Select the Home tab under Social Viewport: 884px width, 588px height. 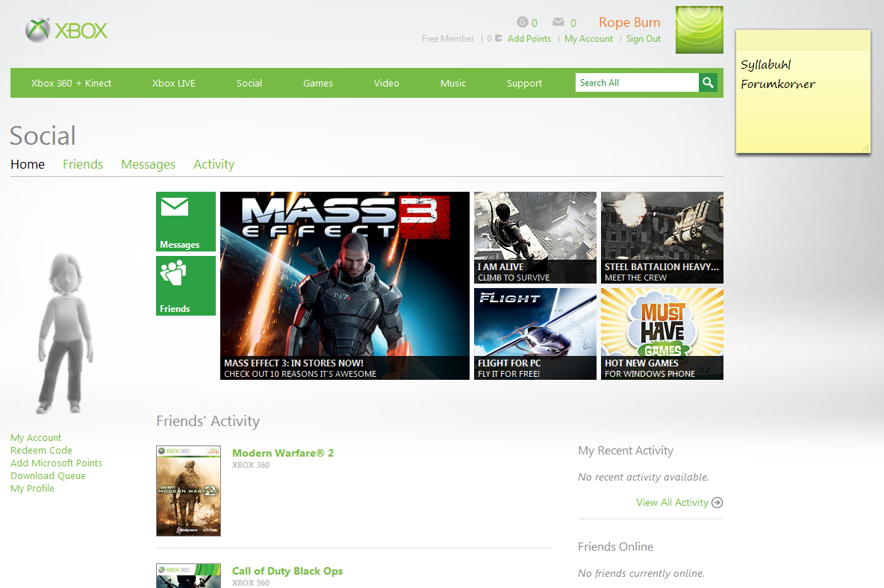pos(28,164)
